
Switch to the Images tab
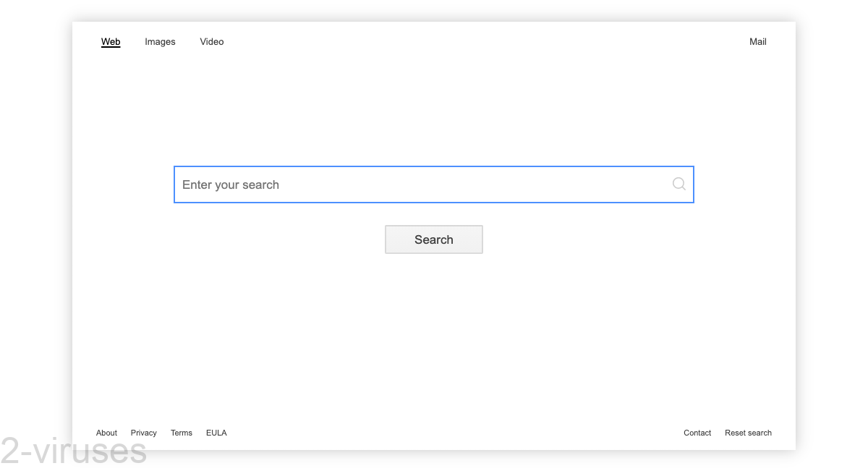(160, 41)
